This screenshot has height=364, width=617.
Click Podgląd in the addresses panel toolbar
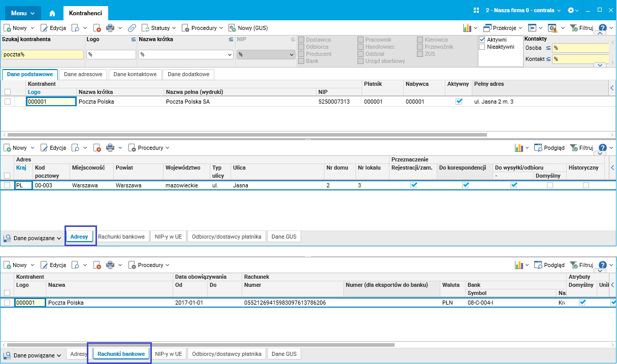548,148
